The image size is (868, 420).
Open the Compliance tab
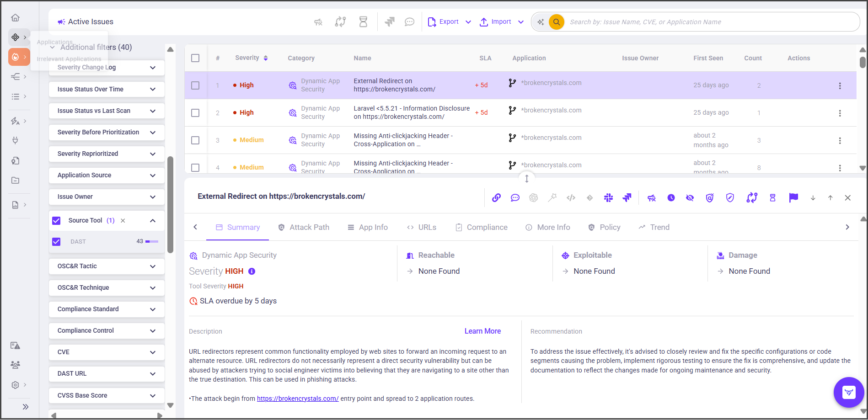[x=481, y=228]
